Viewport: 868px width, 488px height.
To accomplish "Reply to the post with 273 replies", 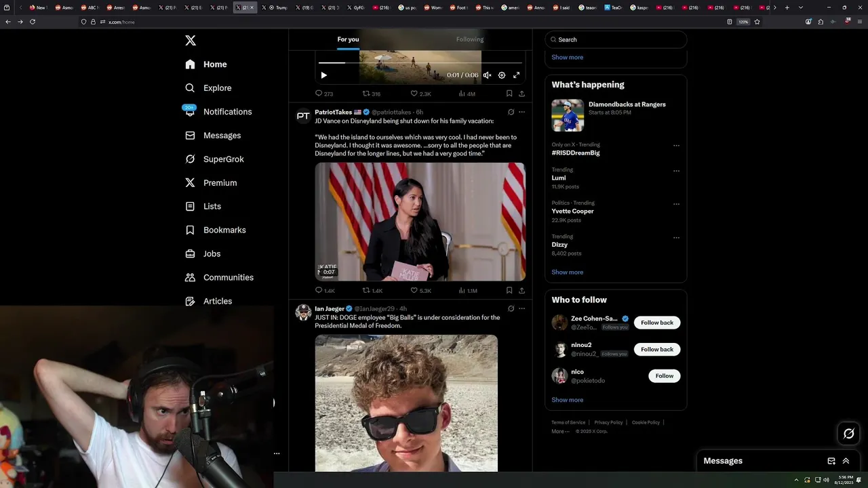I will [324, 94].
